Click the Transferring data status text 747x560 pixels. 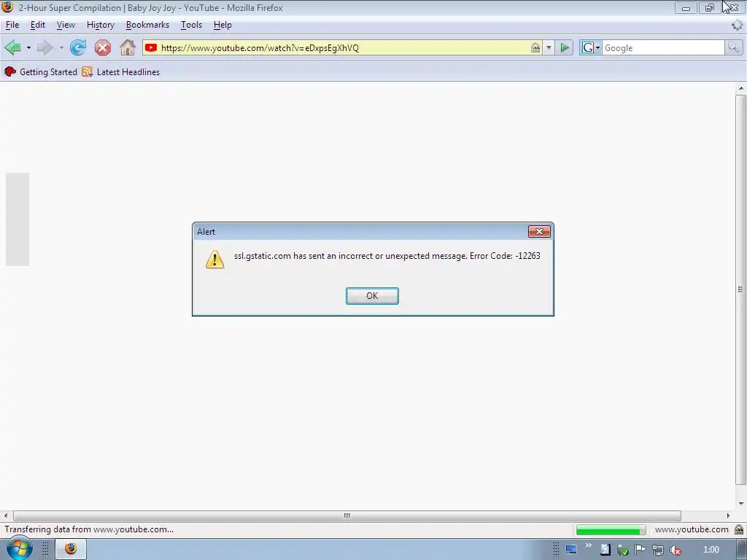(x=89, y=529)
